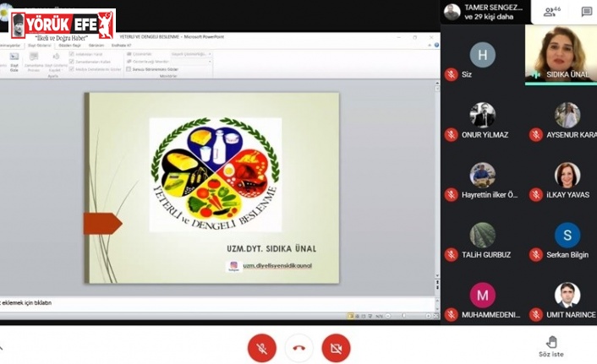Click the muted mic icon beside ONUR YILMAZ
597x364 pixels.
(452, 134)
